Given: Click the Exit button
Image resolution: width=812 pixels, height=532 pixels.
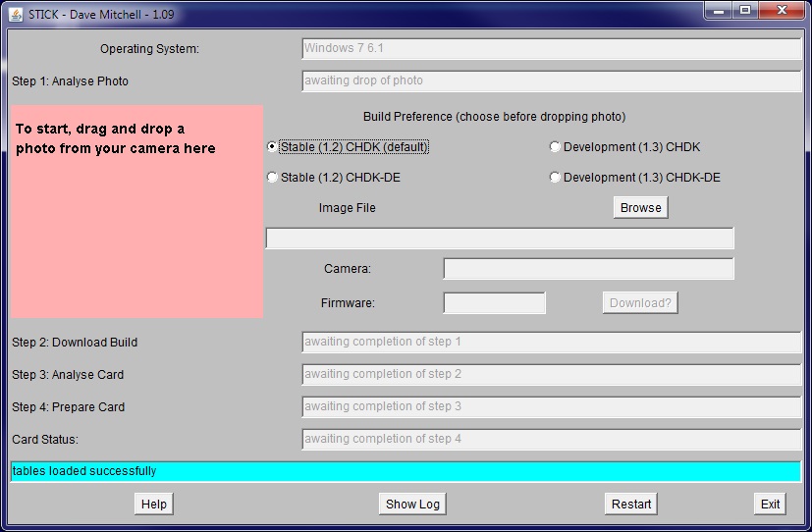Looking at the screenshot, I should tap(770, 504).
